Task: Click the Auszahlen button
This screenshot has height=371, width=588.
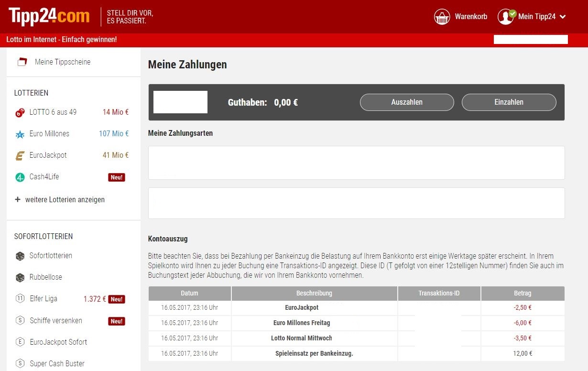Action: (407, 102)
